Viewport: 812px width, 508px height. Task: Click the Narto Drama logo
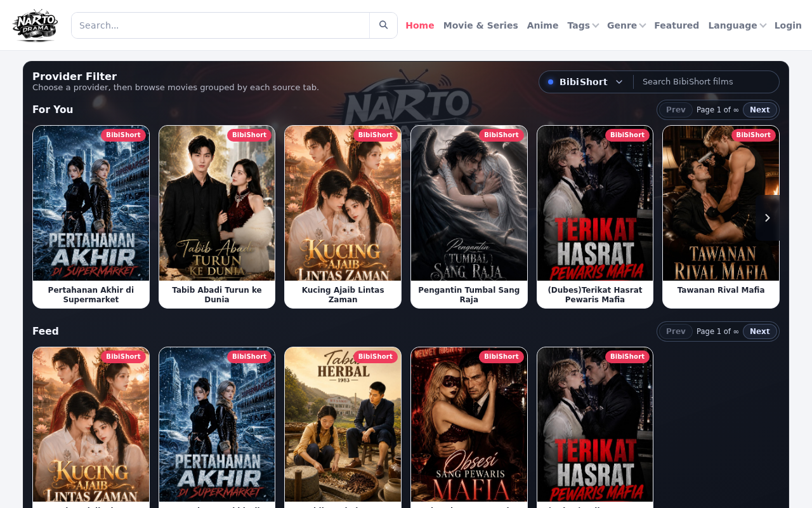tap(35, 25)
